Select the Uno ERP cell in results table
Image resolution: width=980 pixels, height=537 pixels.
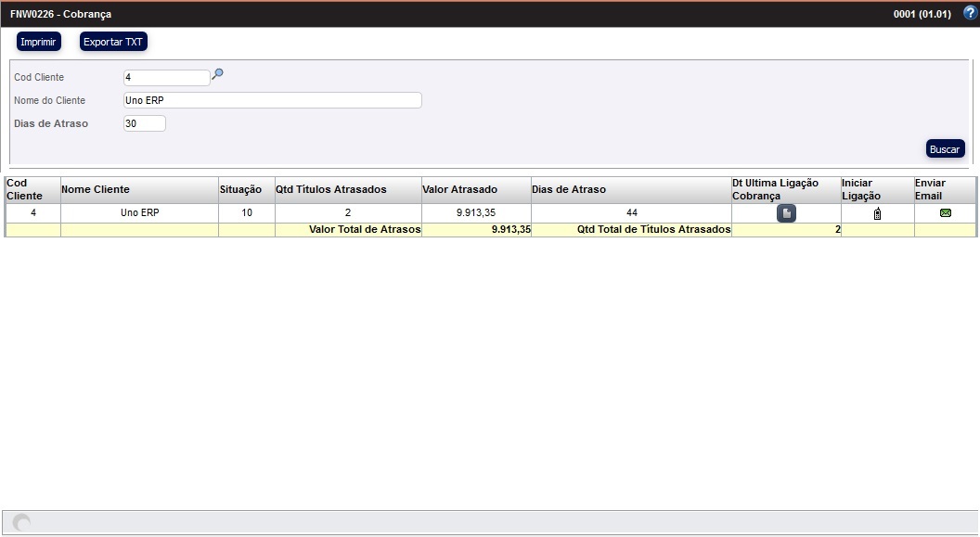click(139, 213)
